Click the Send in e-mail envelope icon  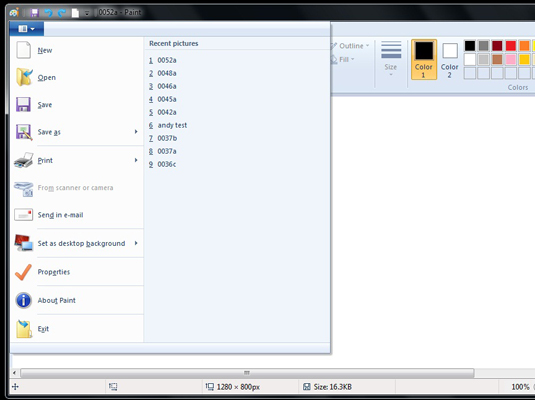coord(24,215)
